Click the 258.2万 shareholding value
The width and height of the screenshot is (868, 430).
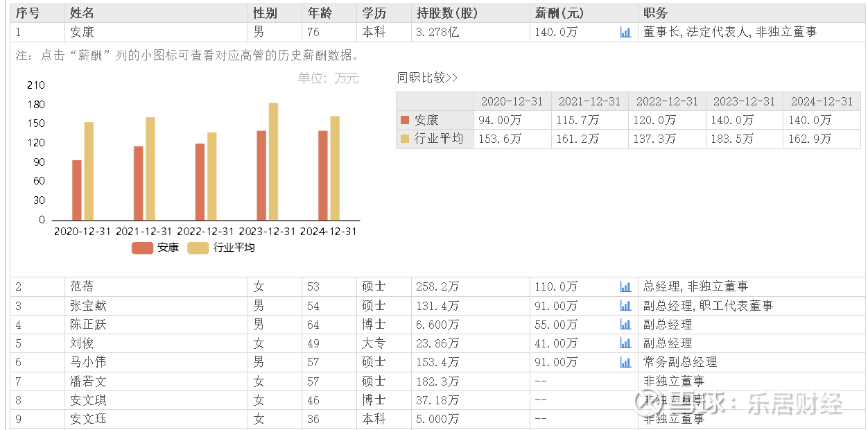pos(437,286)
